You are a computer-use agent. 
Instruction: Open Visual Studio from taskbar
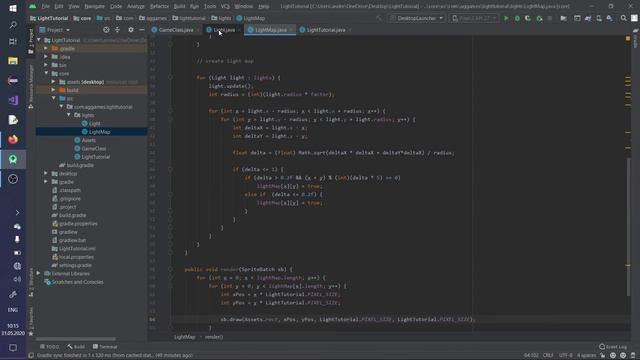(13, 100)
